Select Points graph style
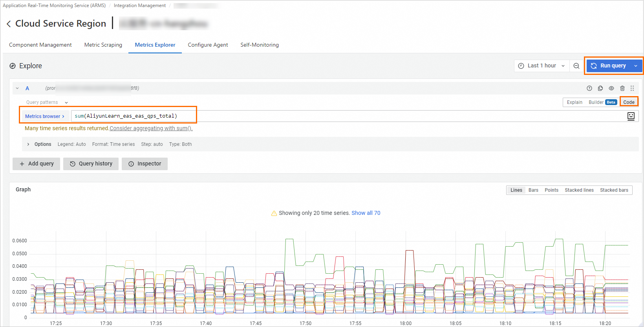 click(551, 190)
